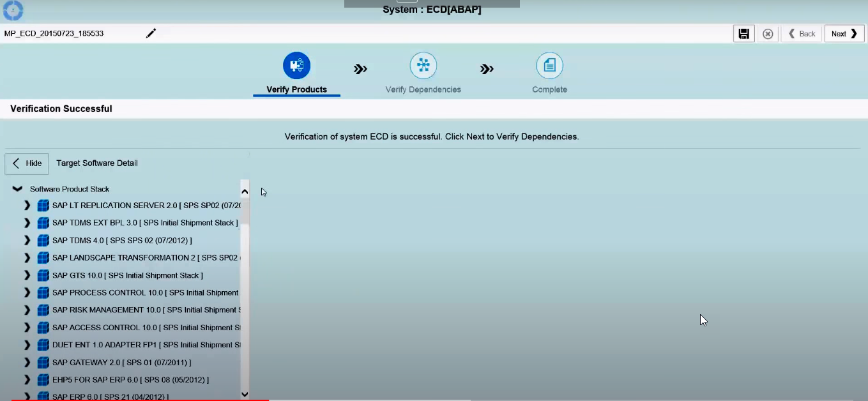868x401 pixels.
Task: Click the SAP LT REPLICATION SERVER cube icon
Action: 43,206
